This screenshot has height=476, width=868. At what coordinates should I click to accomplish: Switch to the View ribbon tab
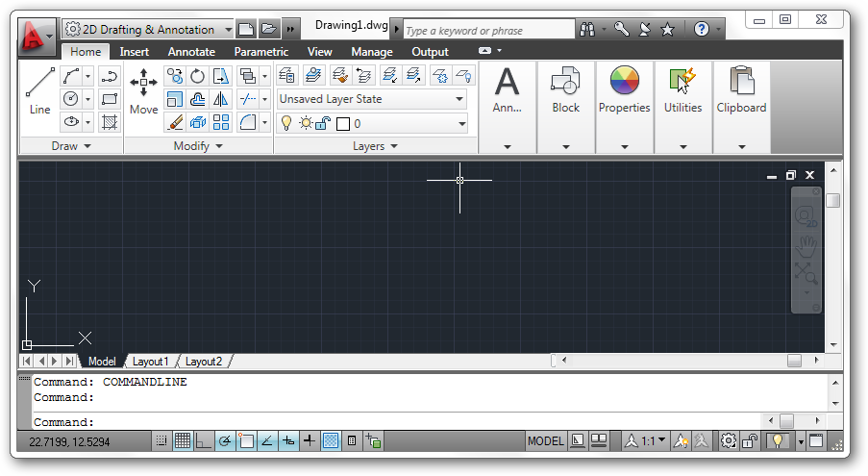[319, 52]
